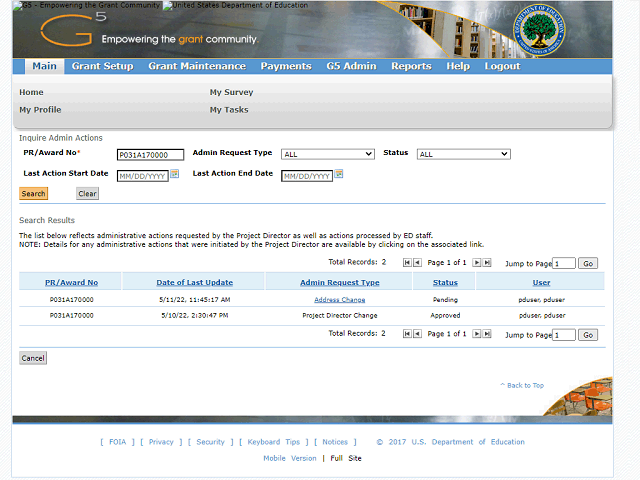Click the top Go button

588,263
